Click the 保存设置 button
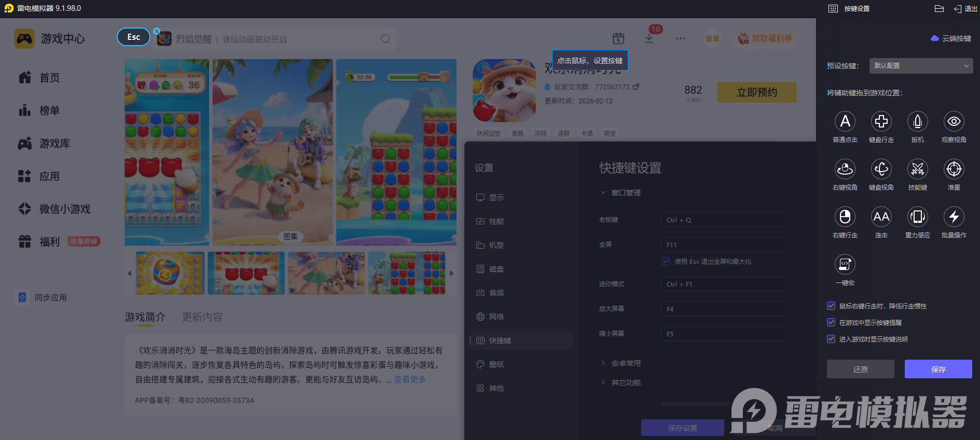Screen dimensions: 980x440 tap(683, 428)
